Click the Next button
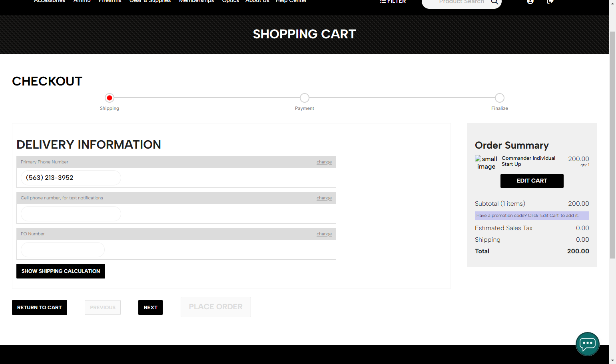 tap(150, 308)
